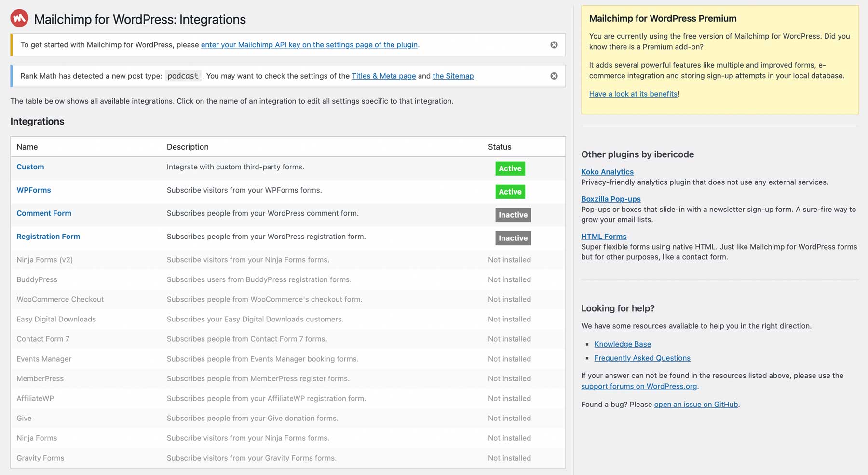
Task: Open the HTML Forms plugin link
Action: click(604, 237)
